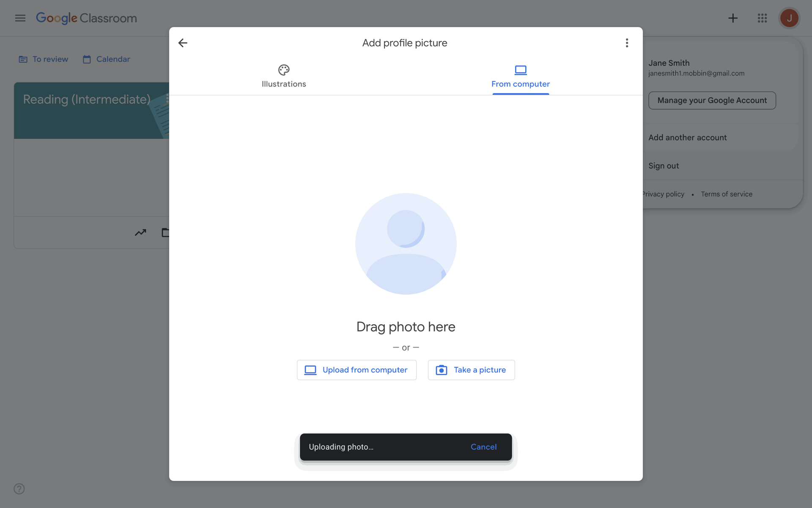This screenshot has width=812, height=508.
Task: Choose Add another account
Action: point(688,138)
